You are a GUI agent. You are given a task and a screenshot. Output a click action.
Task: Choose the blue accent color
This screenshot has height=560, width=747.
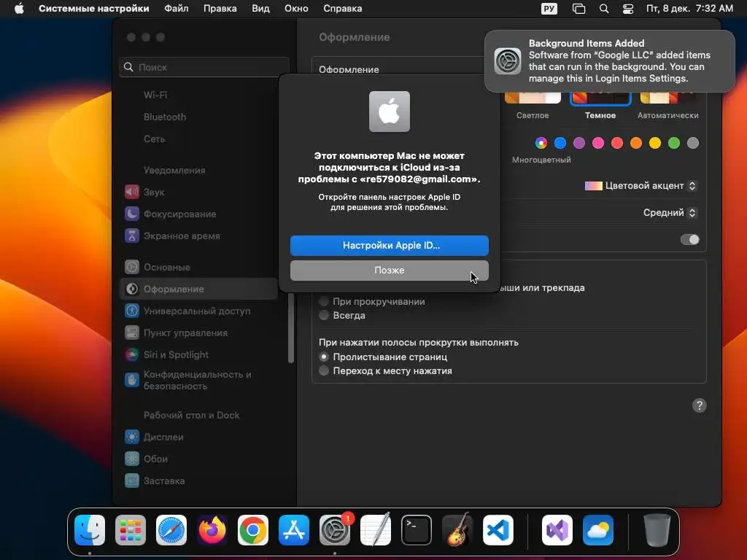[560, 143]
